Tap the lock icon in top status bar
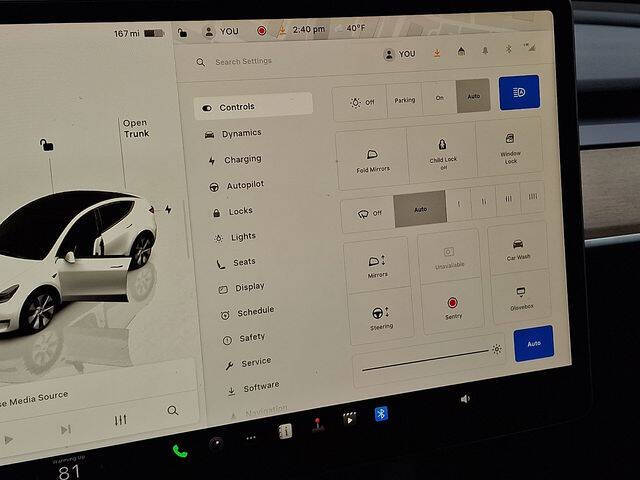Viewport: 640px width, 480px height. [182, 33]
